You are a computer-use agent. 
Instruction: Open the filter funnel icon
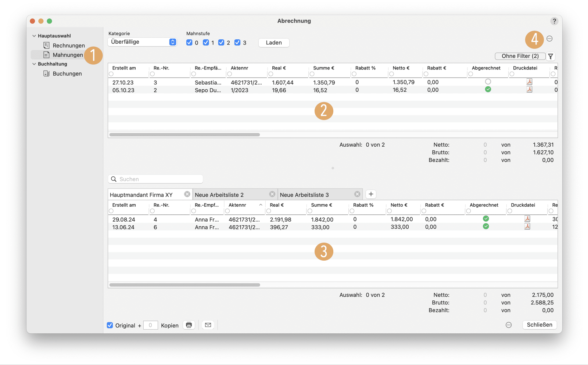551,56
